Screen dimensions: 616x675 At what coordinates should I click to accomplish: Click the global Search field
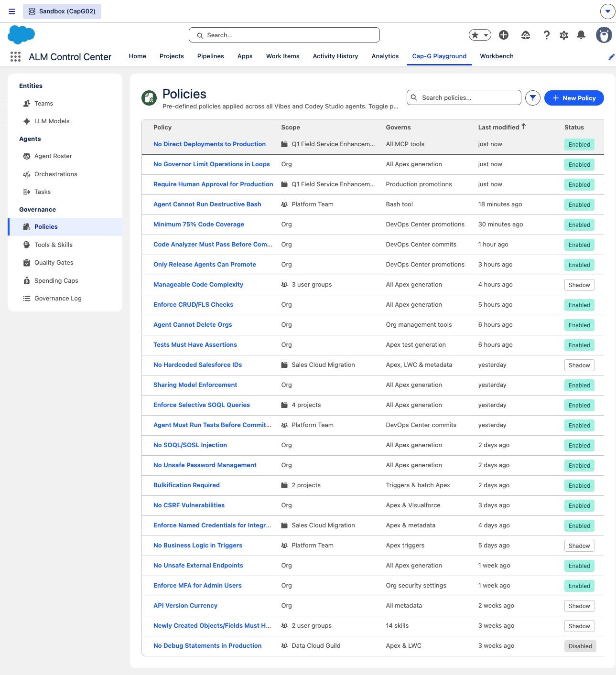click(x=284, y=35)
